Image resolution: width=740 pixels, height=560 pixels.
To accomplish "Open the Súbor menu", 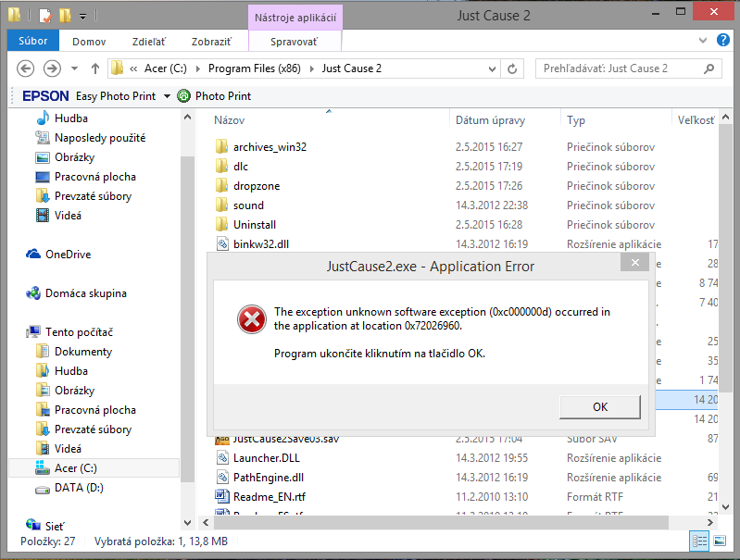I will (32, 41).
